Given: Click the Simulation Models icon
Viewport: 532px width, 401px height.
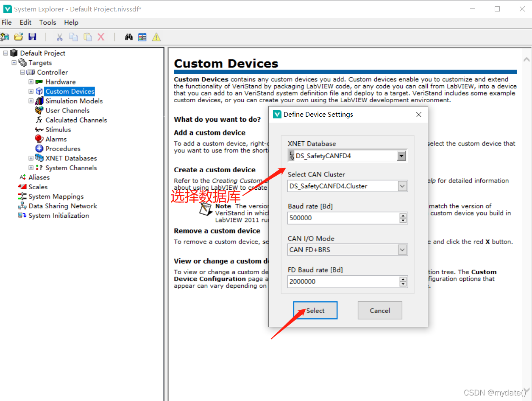Looking at the screenshot, I should click(39, 101).
